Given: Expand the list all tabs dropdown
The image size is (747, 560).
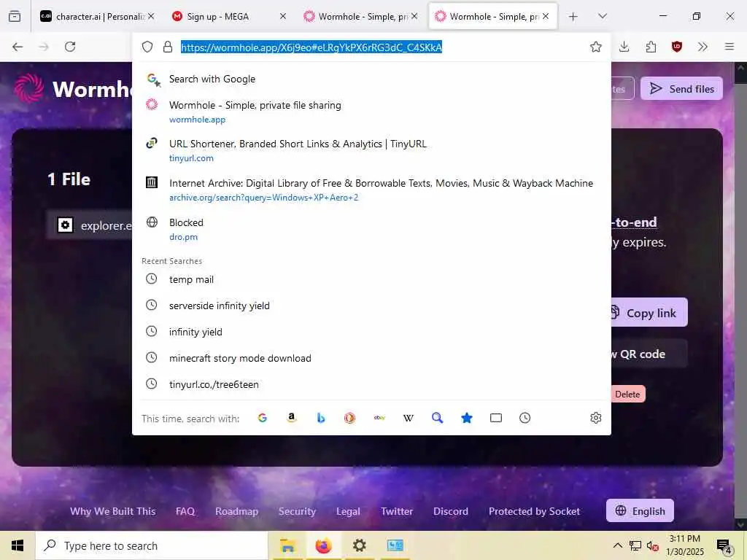Looking at the screenshot, I should click(x=602, y=16).
